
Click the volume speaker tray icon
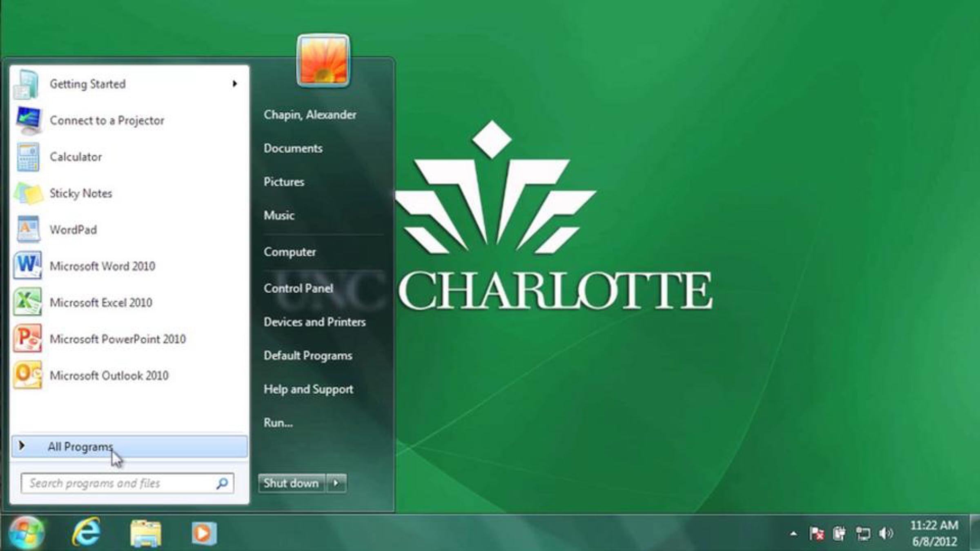[x=886, y=533]
